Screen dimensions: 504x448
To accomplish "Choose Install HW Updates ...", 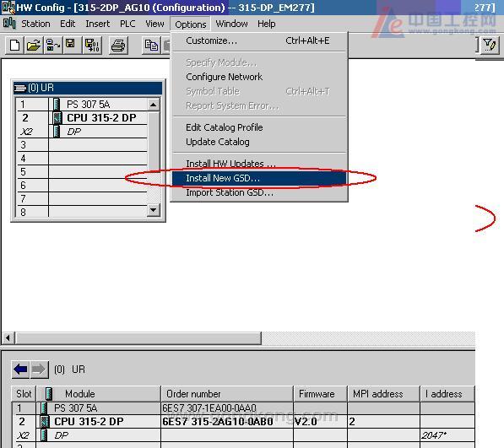I will point(259,164).
